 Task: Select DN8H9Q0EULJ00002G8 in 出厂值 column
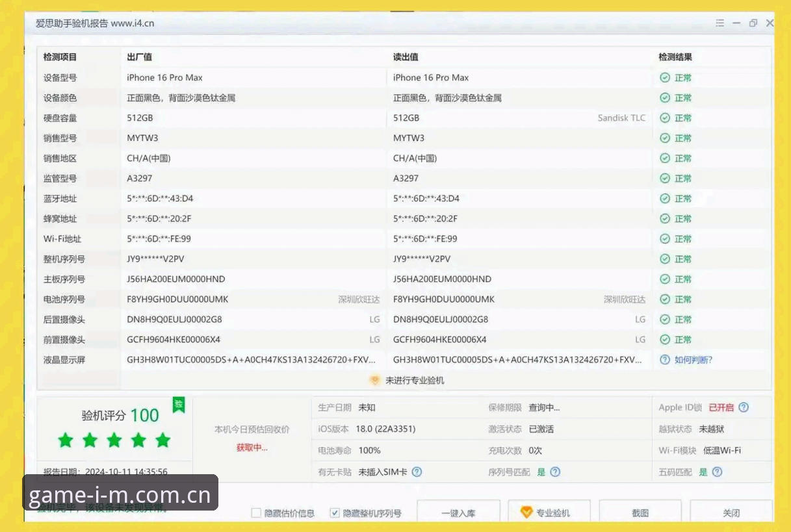coord(174,319)
